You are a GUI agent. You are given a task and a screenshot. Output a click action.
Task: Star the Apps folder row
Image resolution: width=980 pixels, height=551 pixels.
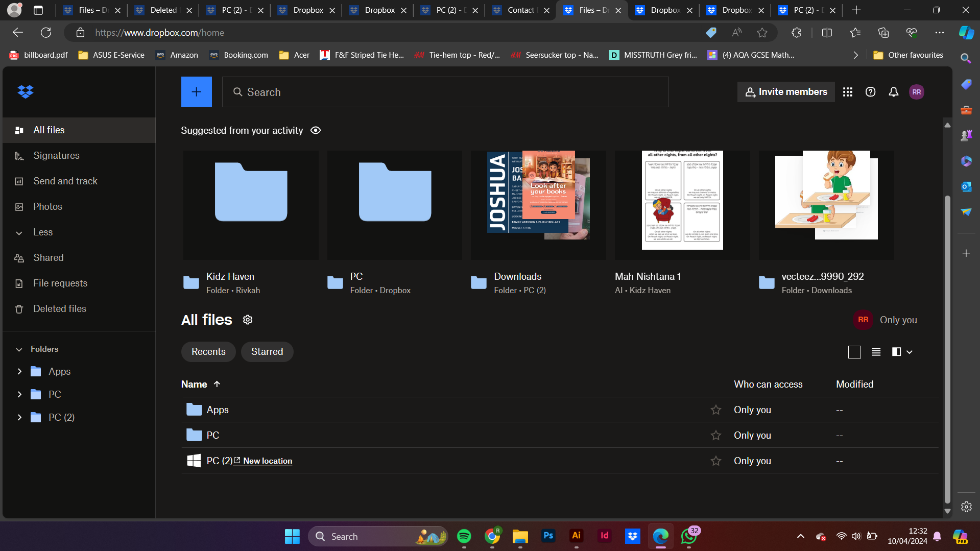[x=716, y=410]
